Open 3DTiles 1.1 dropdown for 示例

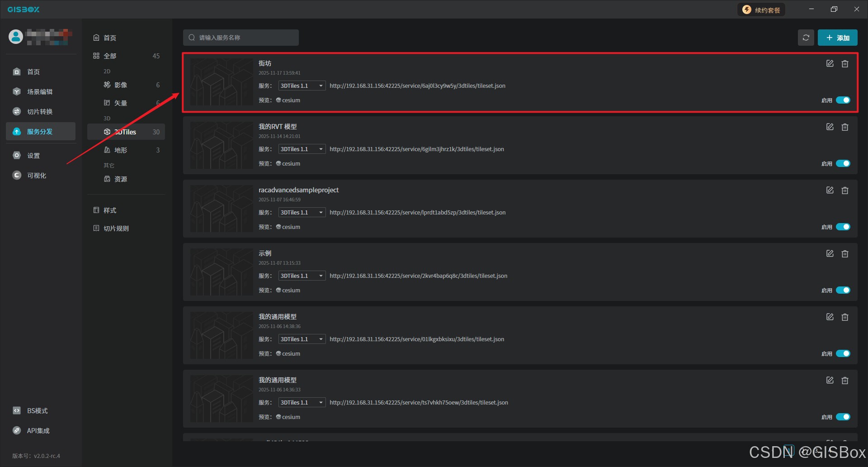302,276
